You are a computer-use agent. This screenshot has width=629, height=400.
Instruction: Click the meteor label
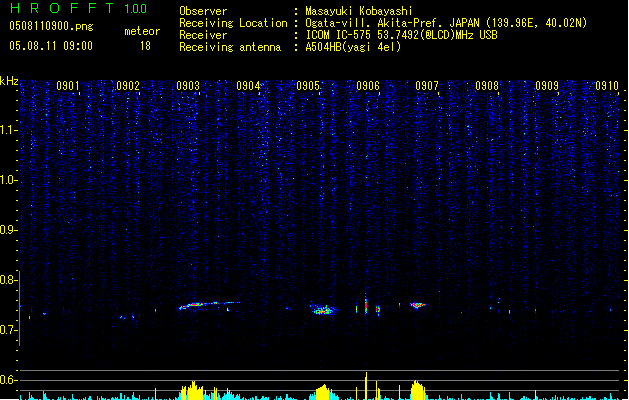(x=142, y=31)
